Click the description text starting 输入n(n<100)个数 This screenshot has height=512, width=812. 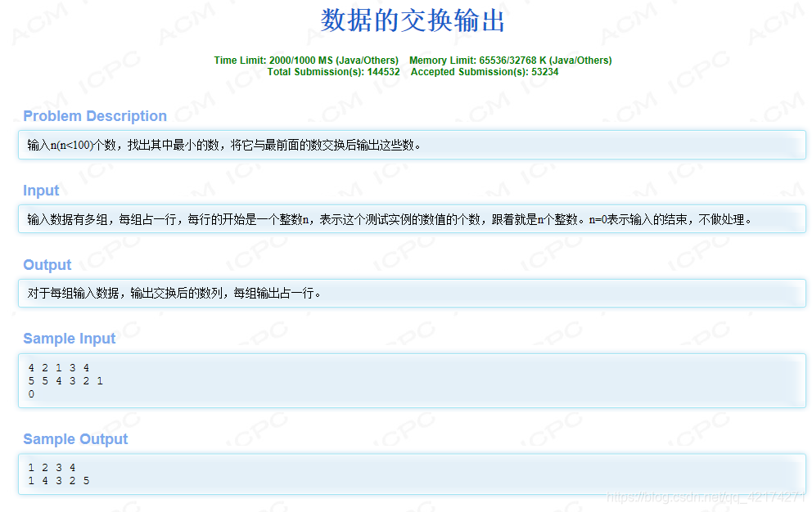223,146
